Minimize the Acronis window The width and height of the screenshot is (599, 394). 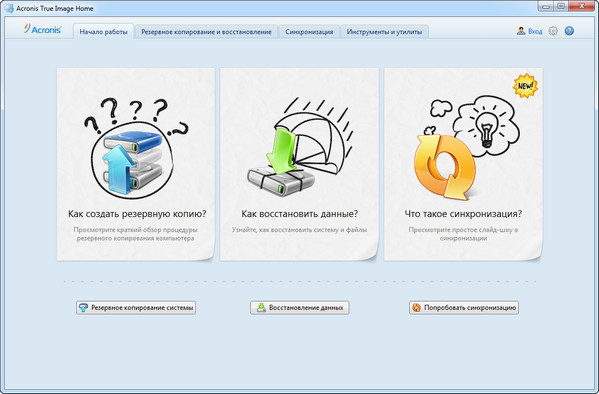point(547,6)
